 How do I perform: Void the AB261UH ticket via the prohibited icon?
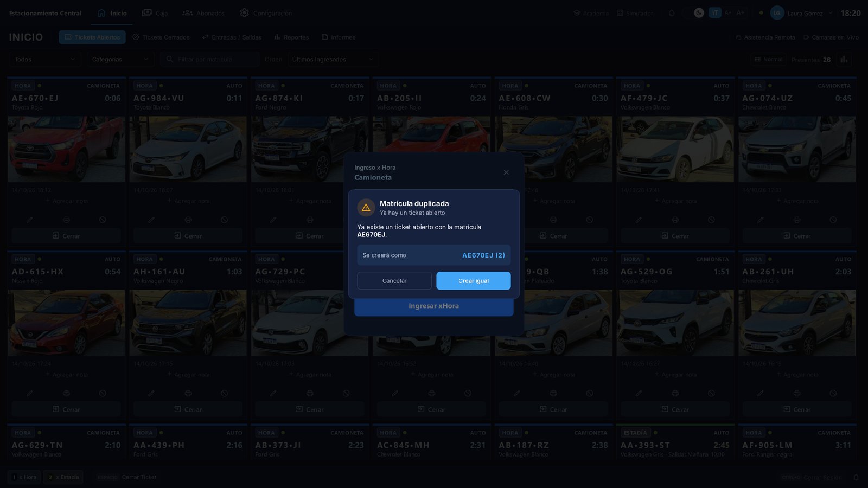[x=833, y=393]
